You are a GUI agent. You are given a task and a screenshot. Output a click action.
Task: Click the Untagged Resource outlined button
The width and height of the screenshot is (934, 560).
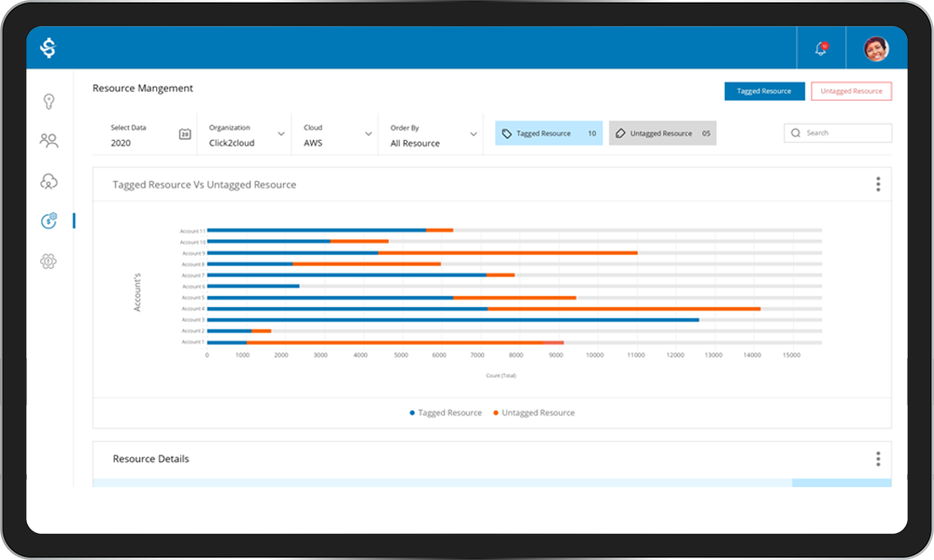click(851, 91)
